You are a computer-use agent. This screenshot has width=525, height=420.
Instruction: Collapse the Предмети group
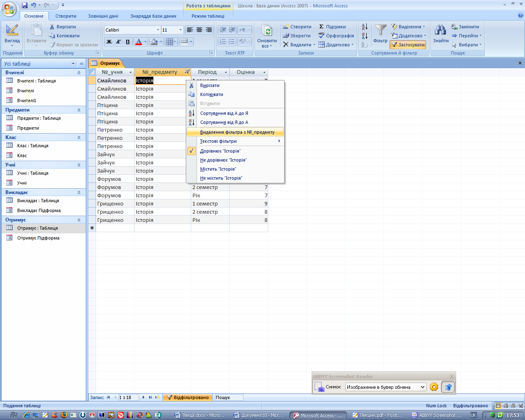[x=79, y=110]
